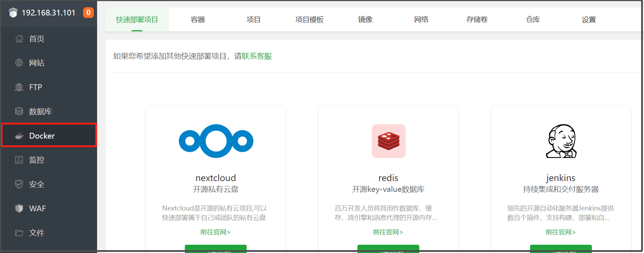Screen dimensions: 644x253
Task: Open 前往官网 link under nextcloud
Action: (215, 232)
